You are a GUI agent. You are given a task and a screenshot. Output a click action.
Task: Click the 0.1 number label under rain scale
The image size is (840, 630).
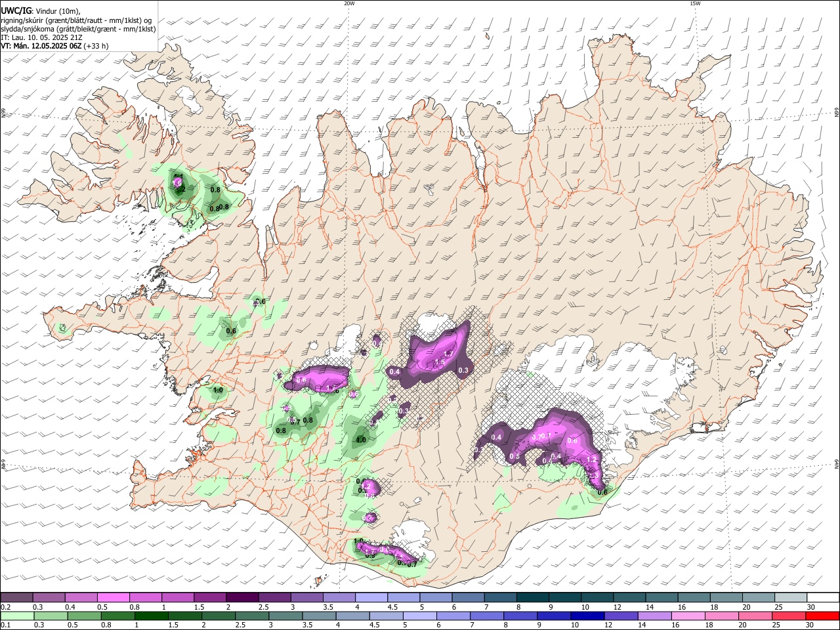tap(5, 625)
